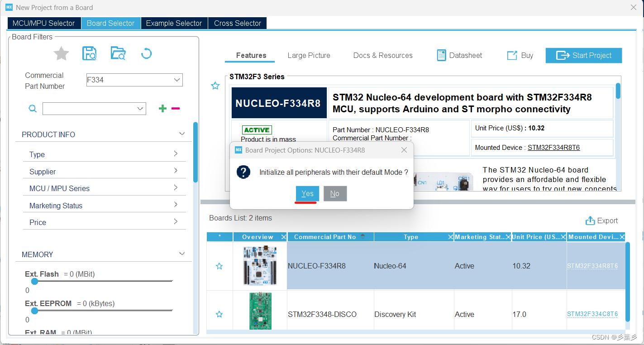Screen dimensions: 644x345
Task: Click the MX application logo icon
Action: pyautogui.click(x=9, y=7)
